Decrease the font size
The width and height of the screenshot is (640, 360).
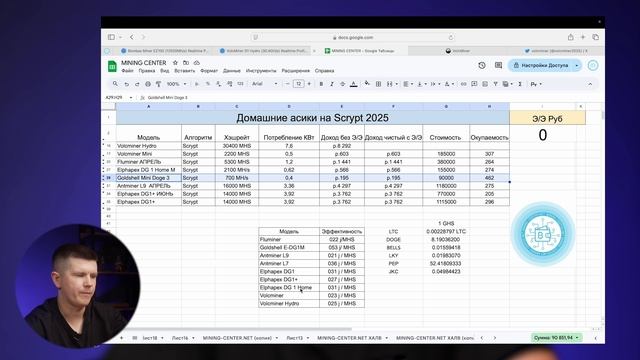pyautogui.click(x=287, y=84)
